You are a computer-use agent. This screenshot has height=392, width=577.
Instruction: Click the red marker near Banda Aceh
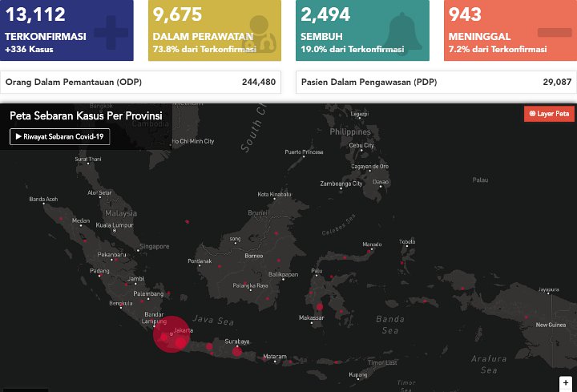[x=61, y=219]
